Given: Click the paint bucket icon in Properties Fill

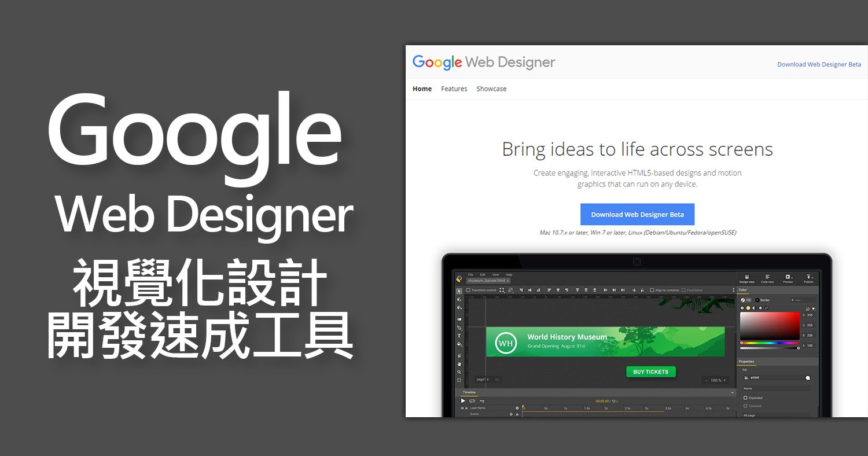Looking at the screenshot, I should click(x=746, y=378).
